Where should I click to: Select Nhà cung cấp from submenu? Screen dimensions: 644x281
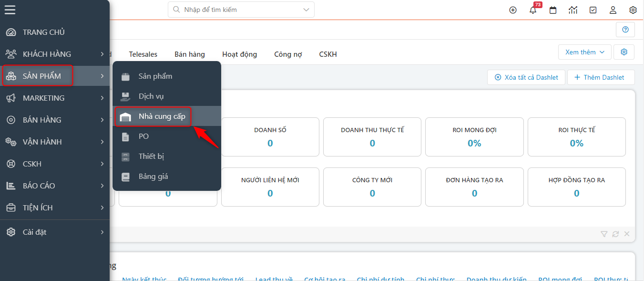pos(162,116)
